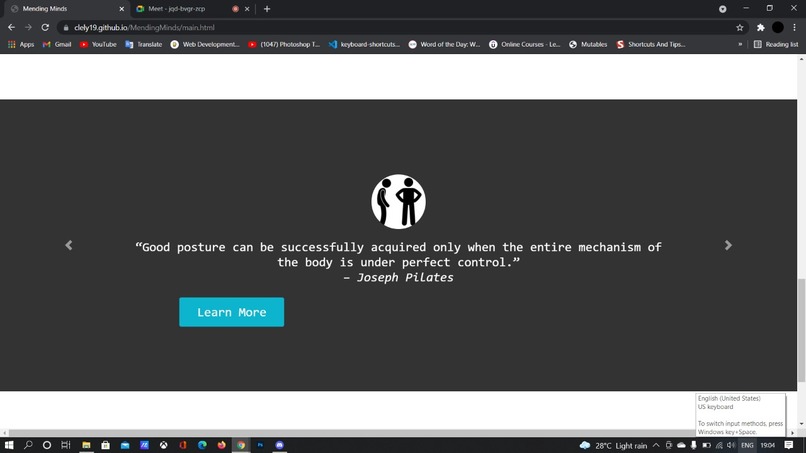Image resolution: width=806 pixels, height=453 pixels.
Task: Show hidden system tray icons
Action: [x=656, y=445]
